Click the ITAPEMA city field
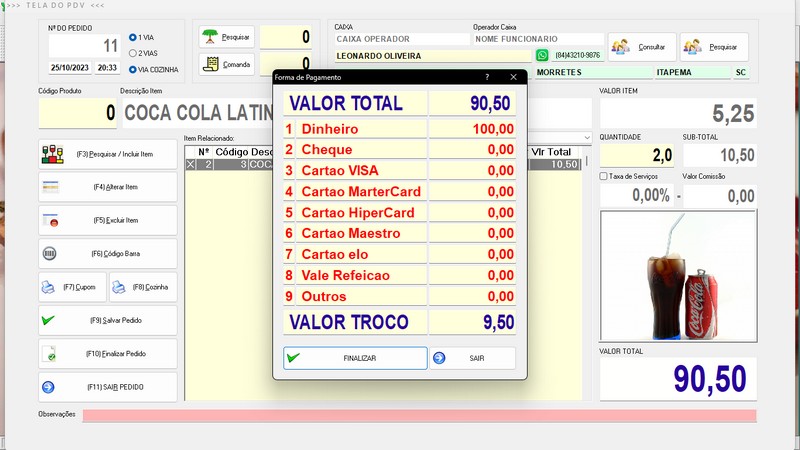 [693, 72]
